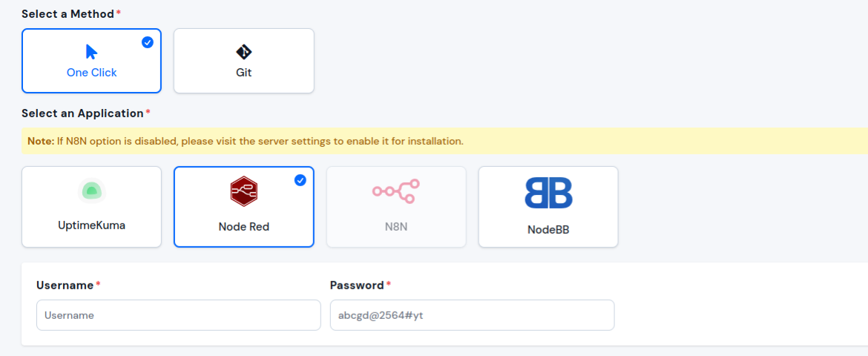Focus the Username input field
The image size is (868, 356).
click(179, 315)
